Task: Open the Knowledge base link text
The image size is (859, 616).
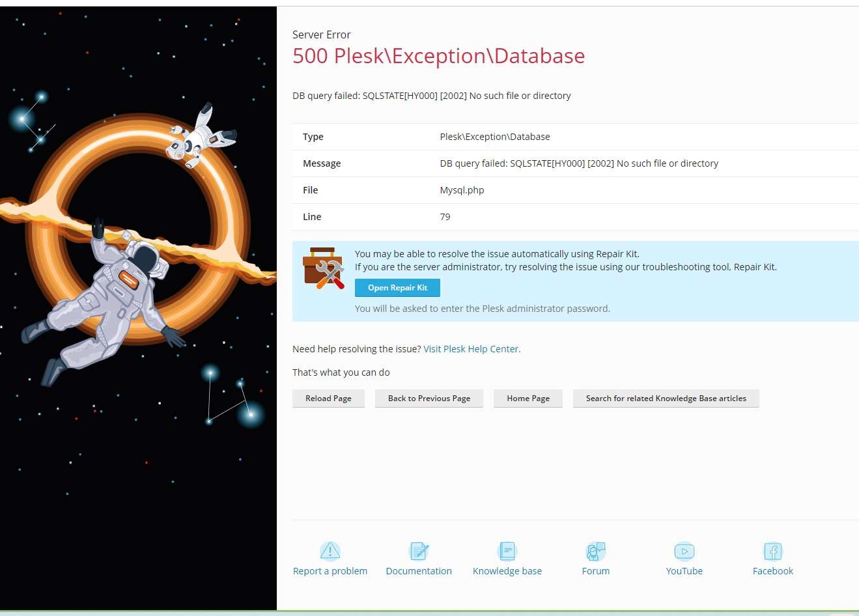Action: (507, 571)
